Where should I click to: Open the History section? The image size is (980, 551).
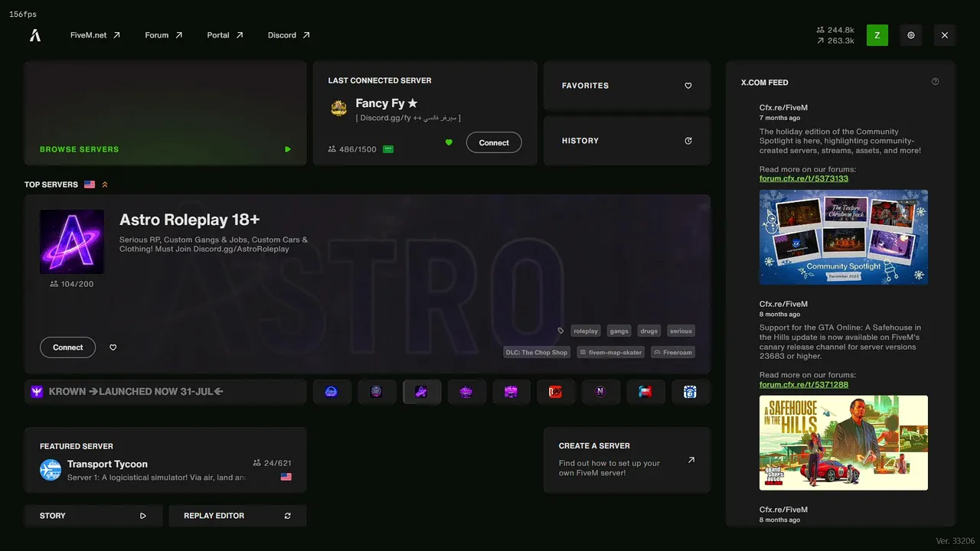tap(627, 141)
